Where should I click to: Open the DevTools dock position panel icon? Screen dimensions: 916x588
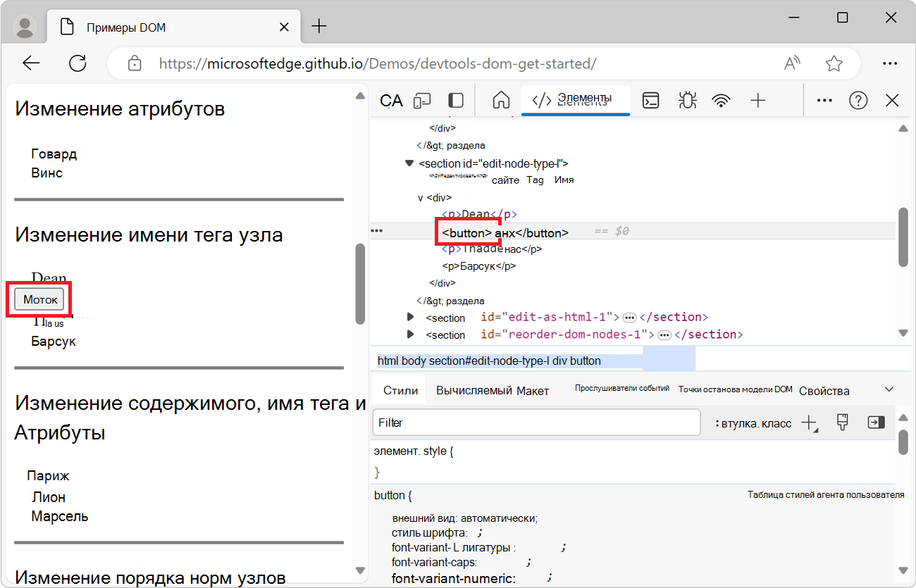[x=455, y=100]
